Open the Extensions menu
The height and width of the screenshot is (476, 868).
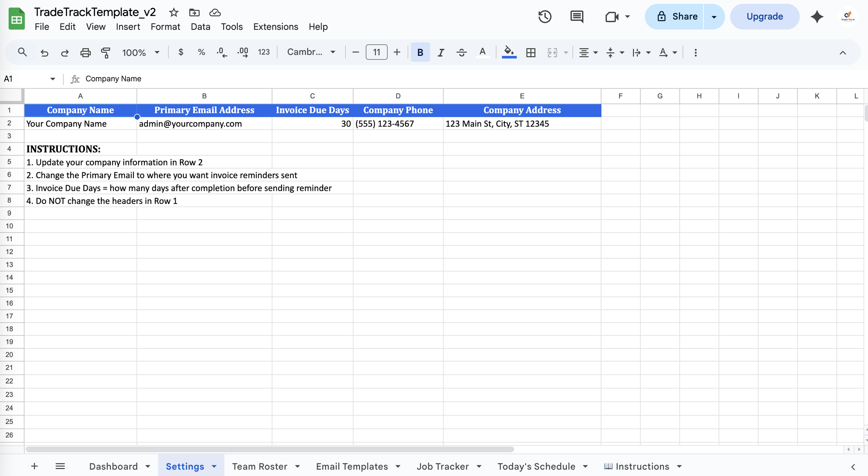coord(275,27)
